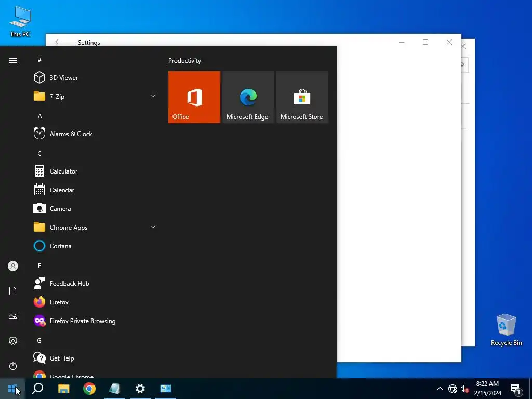Screen dimensions: 532x399
Task: Open the clock showing 8:22 AM
Action: 487,389
